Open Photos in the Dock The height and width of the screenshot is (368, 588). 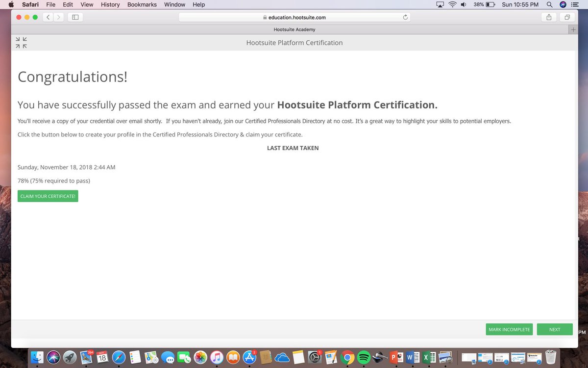pos(200,357)
